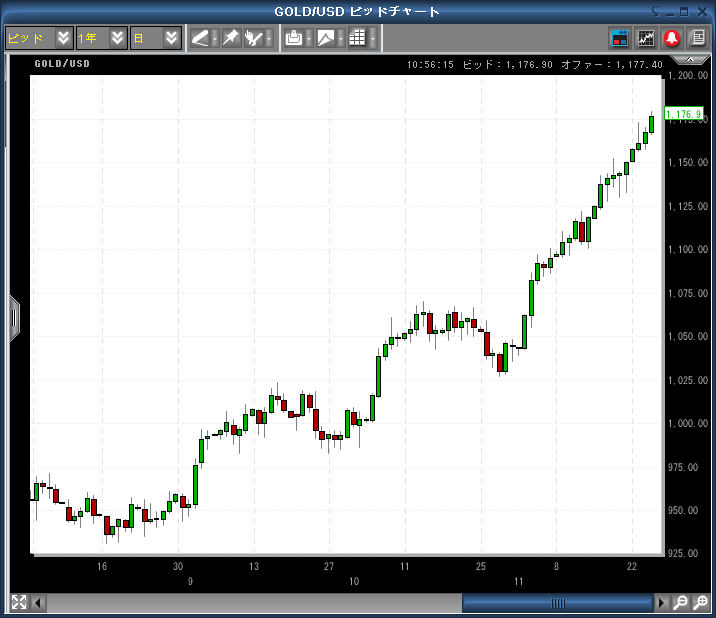This screenshot has width=716, height=618.
Task: Click the grid display icon
Action: [356, 38]
